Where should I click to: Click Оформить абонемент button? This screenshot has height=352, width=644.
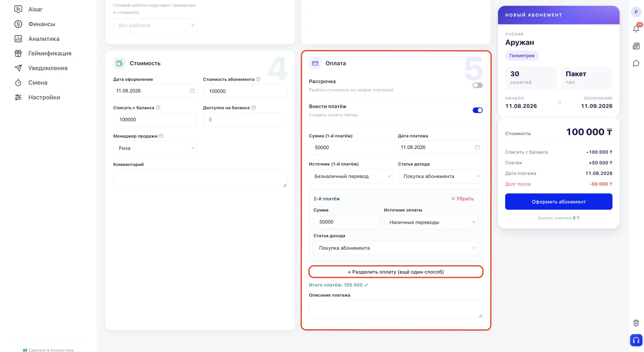(x=558, y=202)
